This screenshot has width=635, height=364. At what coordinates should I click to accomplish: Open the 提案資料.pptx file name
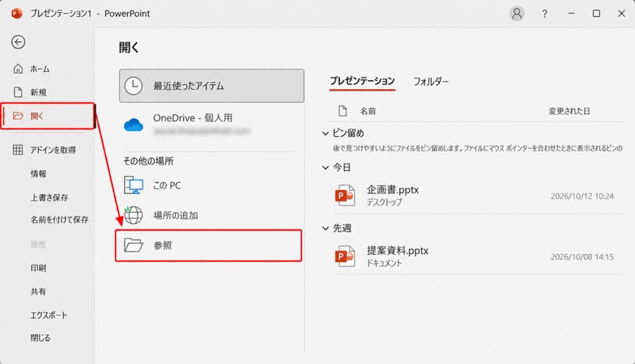click(398, 251)
